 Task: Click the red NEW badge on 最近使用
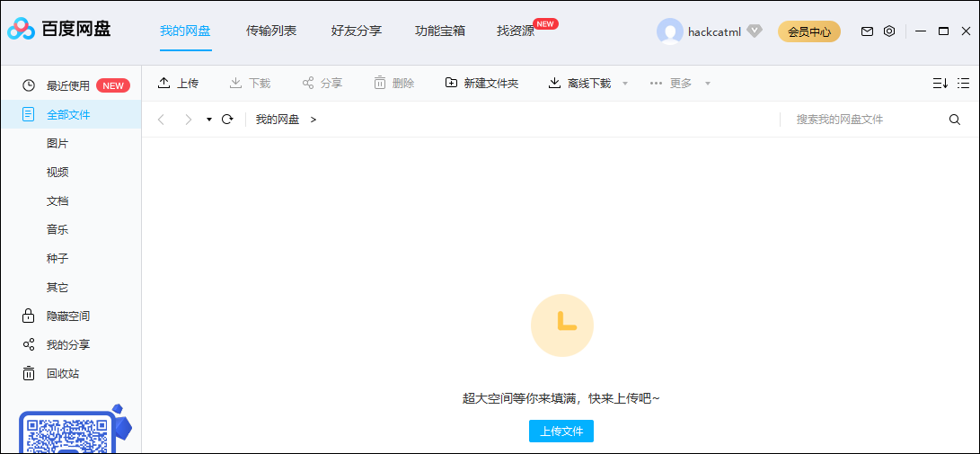(x=113, y=85)
